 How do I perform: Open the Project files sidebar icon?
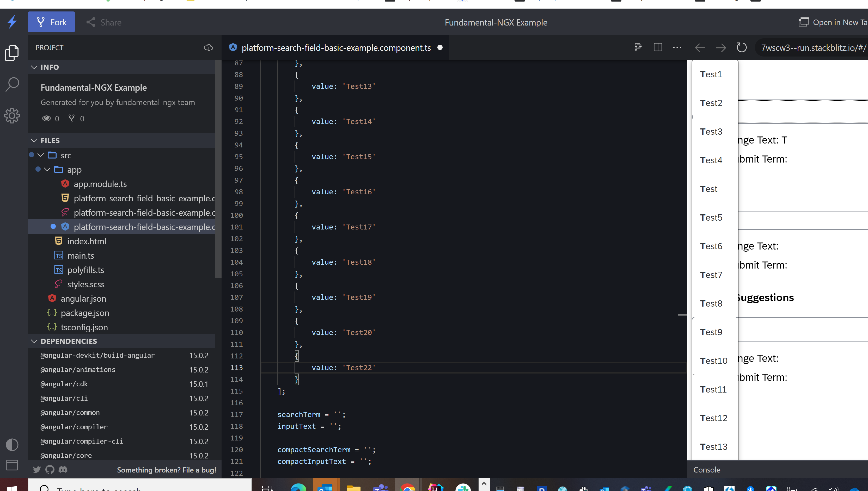click(12, 53)
